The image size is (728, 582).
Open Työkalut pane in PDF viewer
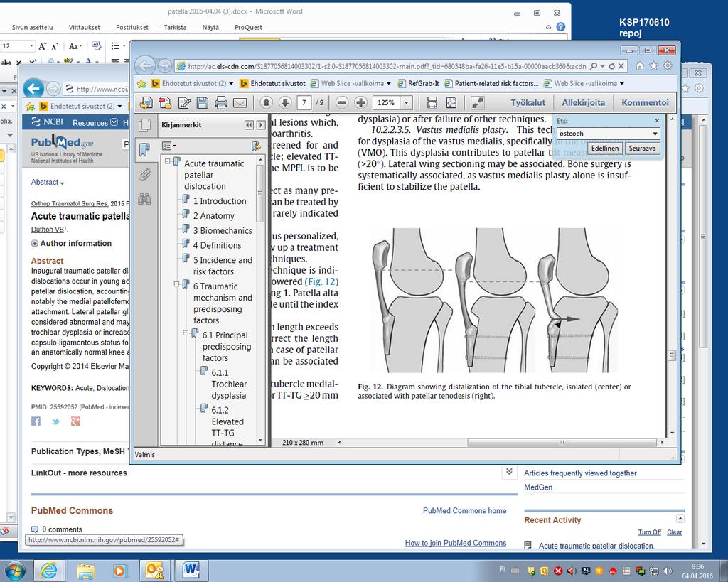pos(528,102)
